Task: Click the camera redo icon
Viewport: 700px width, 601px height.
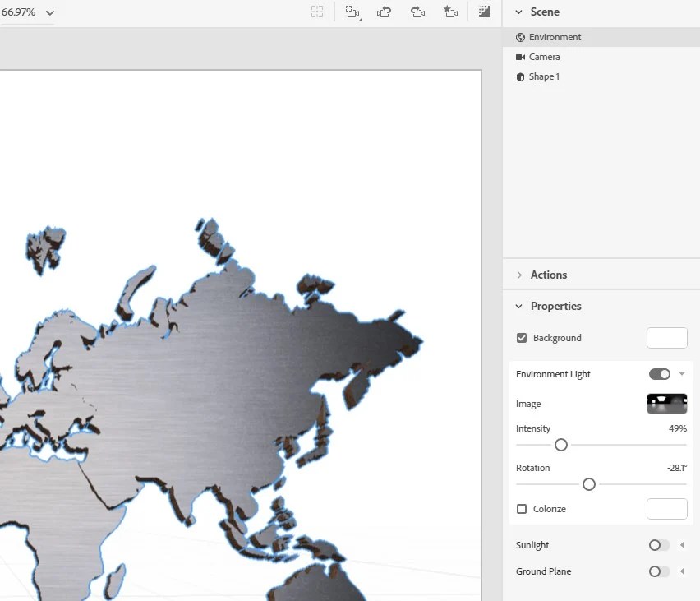Action: click(417, 12)
